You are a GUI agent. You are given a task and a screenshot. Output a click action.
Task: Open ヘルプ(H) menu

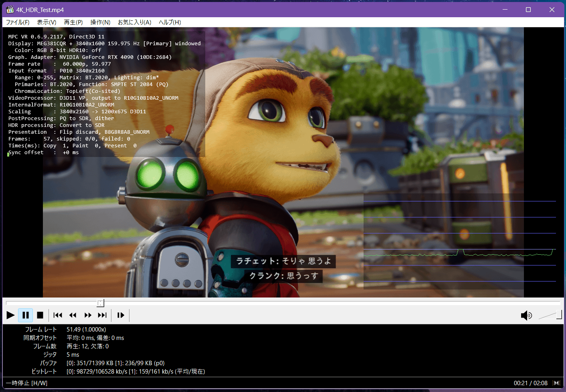pos(170,22)
